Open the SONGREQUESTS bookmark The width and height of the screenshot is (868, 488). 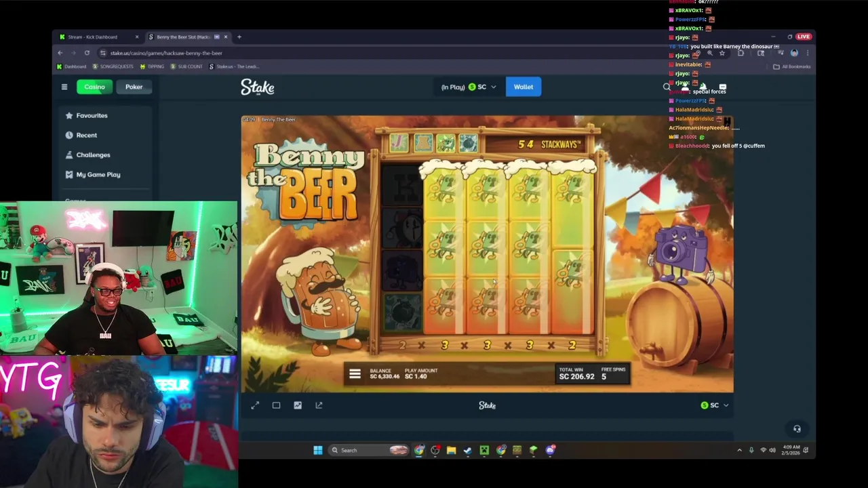click(x=113, y=66)
